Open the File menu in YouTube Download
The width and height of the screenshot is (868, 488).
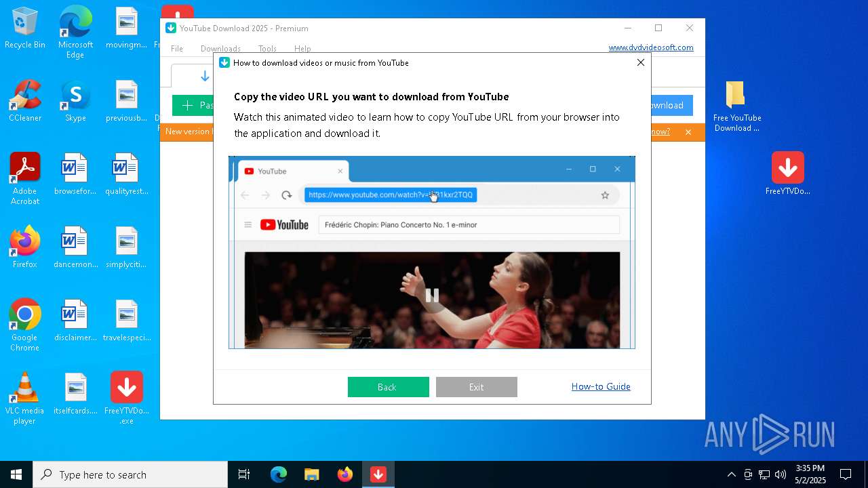pos(177,49)
